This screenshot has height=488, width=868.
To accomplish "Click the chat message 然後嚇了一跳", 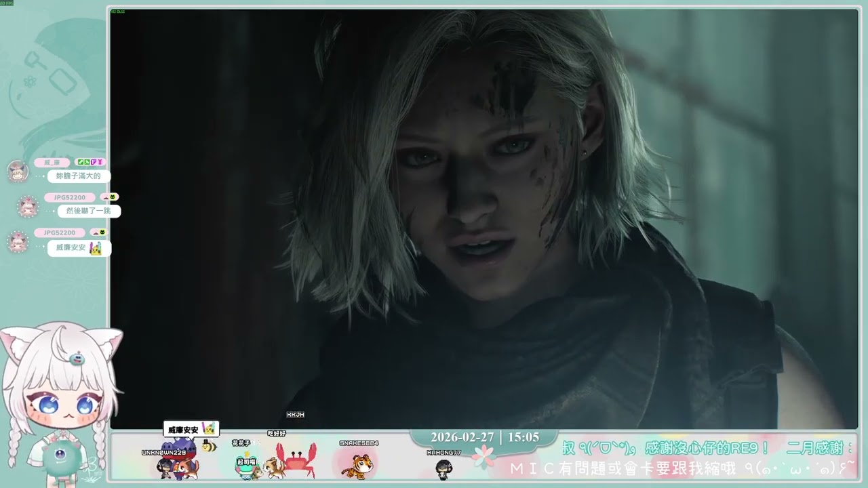I will point(89,211).
